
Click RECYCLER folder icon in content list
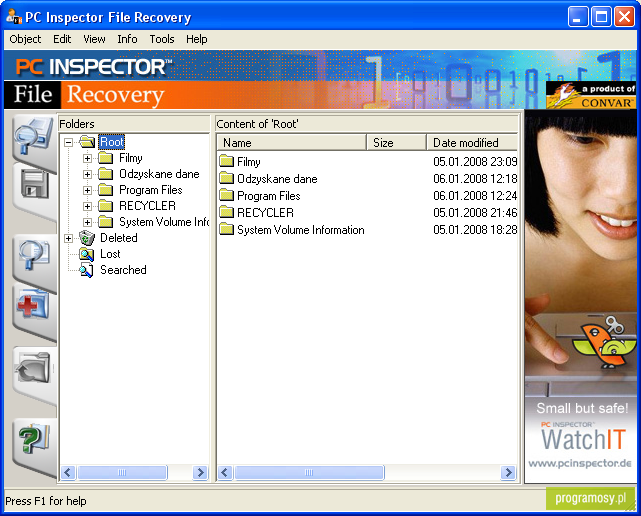pyautogui.click(x=226, y=212)
